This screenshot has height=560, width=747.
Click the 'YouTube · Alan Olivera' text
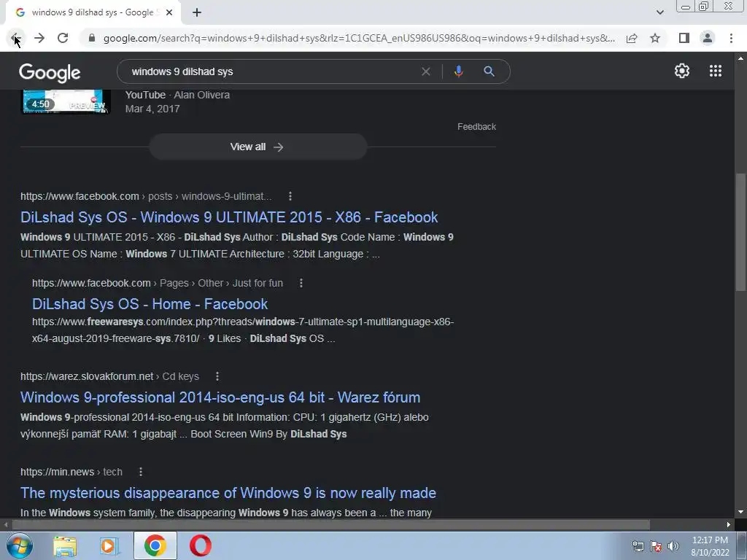click(177, 95)
